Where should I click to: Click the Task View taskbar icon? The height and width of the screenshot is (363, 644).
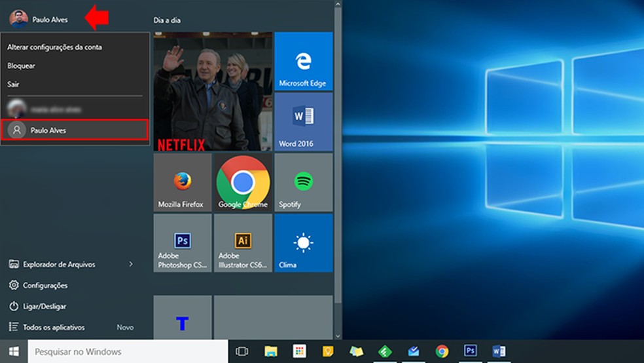(242, 351)
